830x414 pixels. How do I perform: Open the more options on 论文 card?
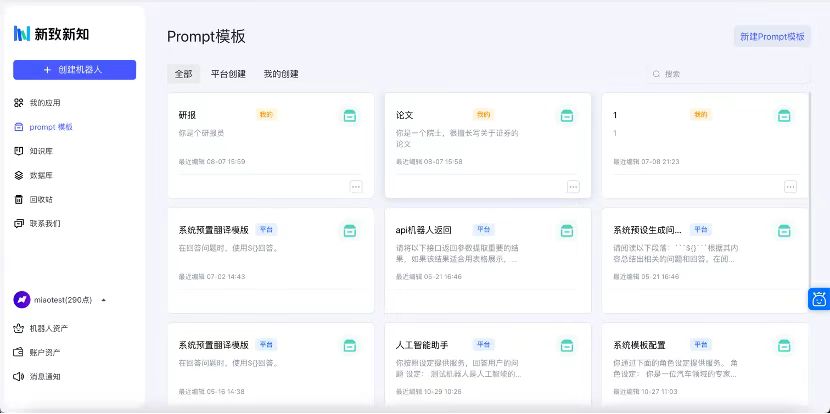[573, 186]
